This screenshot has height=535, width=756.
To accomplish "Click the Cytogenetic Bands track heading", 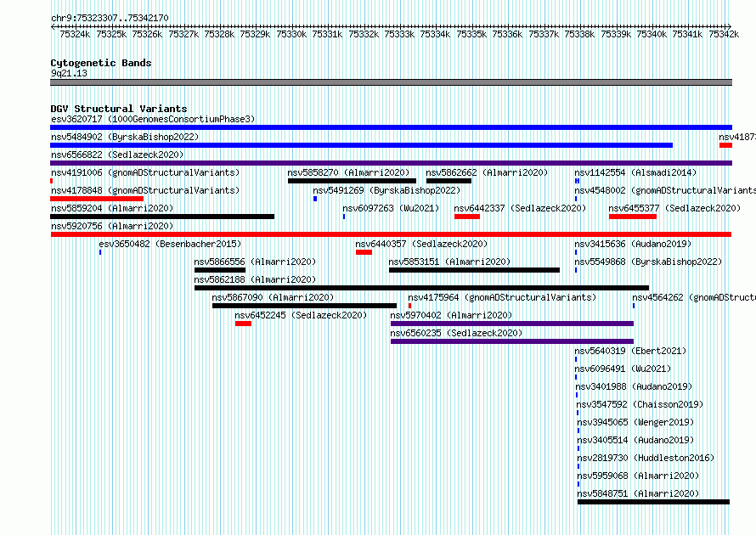I will (101, 63).
